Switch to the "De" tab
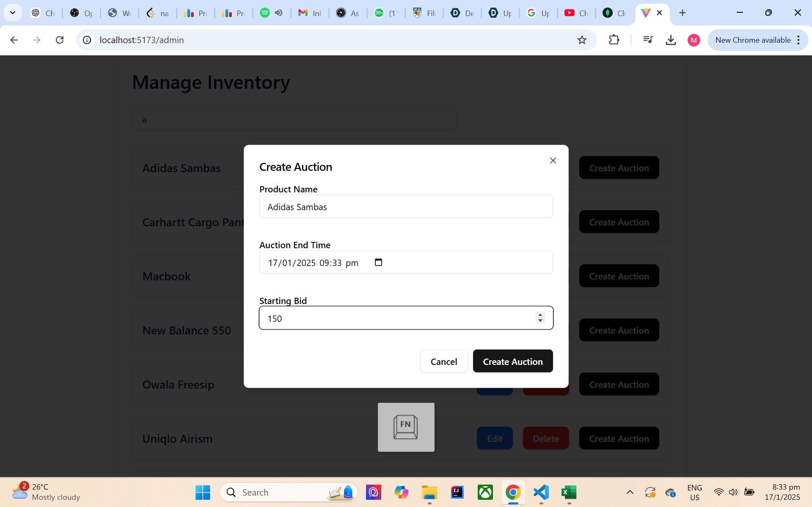This screenshot has width=812, height=507. [462, 13]
